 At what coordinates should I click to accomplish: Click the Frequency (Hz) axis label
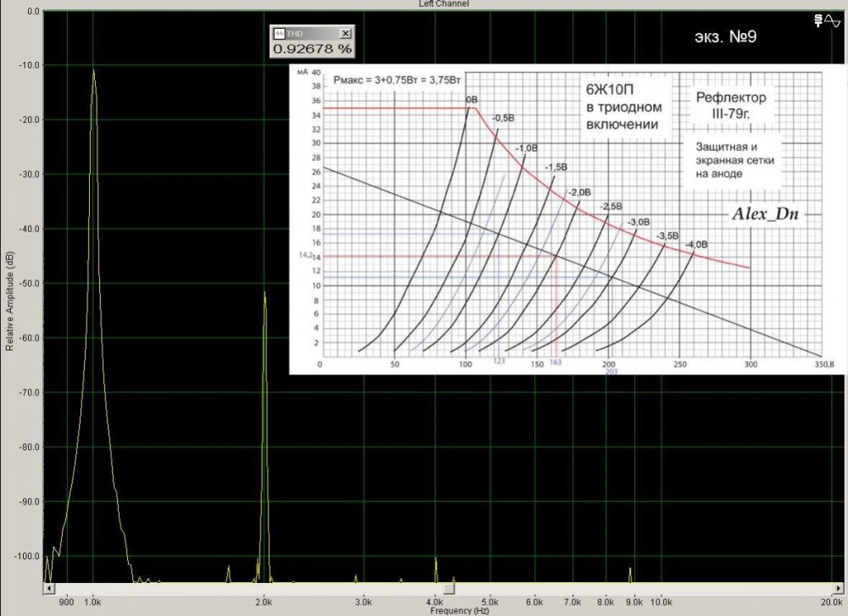tap(459, 610)
